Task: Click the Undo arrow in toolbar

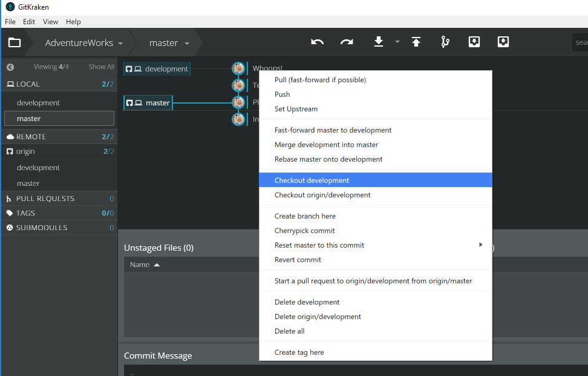Action: (317, 42)
